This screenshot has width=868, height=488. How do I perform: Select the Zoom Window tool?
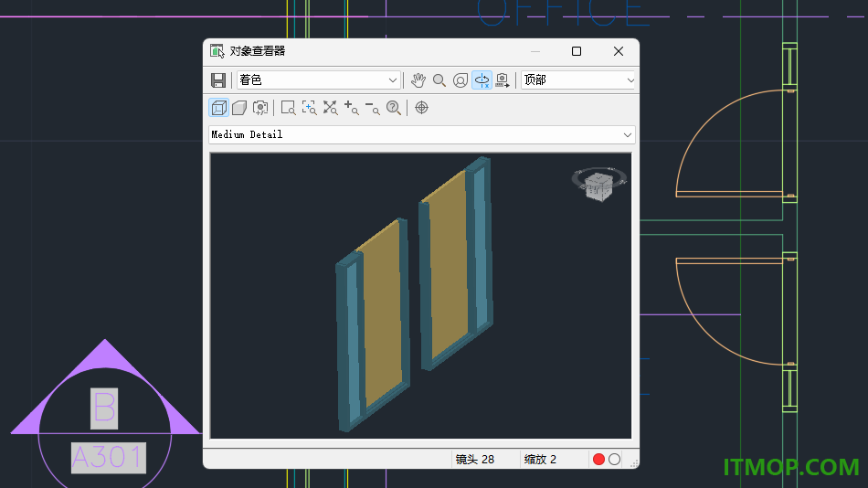pos(288,108)
